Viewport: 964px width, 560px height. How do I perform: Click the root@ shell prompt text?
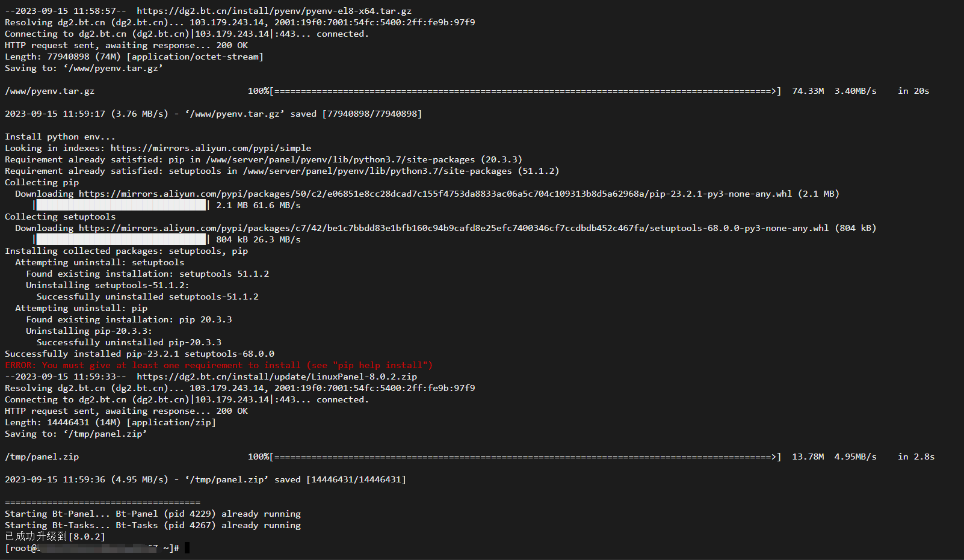(92, 548)
